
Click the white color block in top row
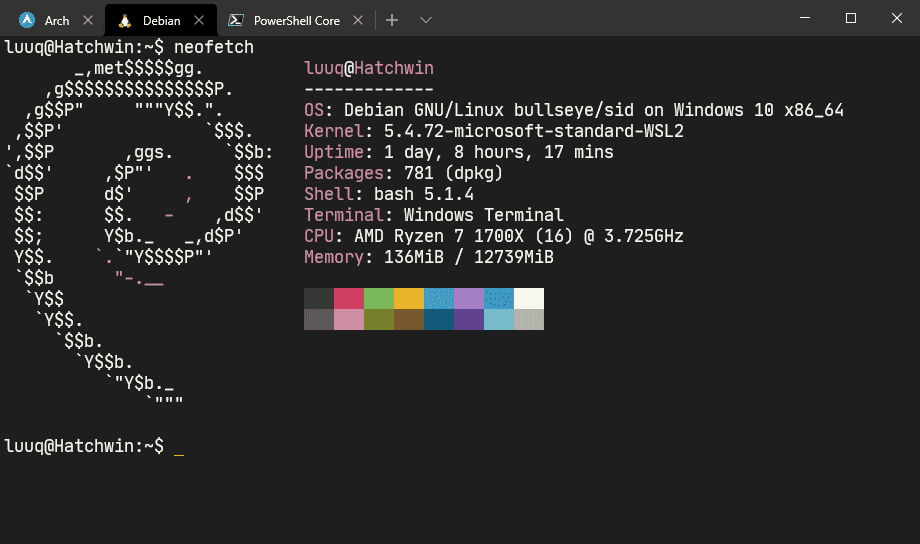click(x=528, y=298)
